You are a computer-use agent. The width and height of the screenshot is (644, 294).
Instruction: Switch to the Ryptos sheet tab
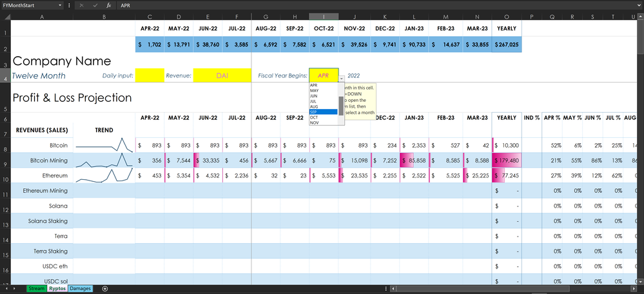click(57, 289)
